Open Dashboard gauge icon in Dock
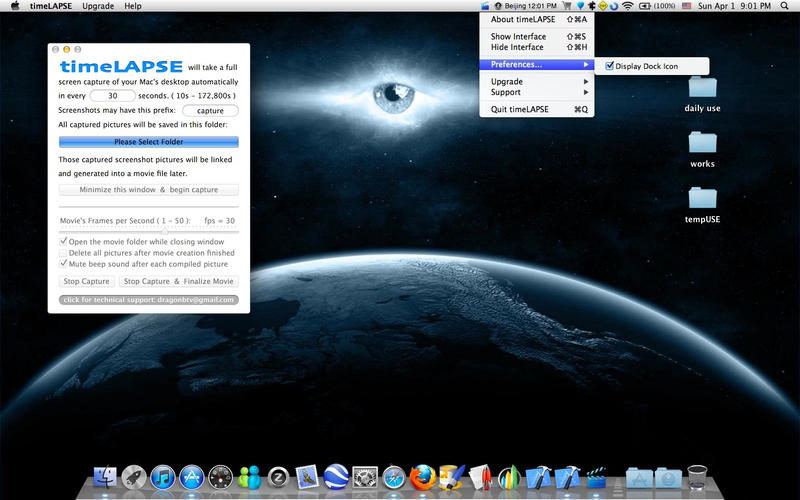This screenshot has width=800, height=500. tap(220, 478)
